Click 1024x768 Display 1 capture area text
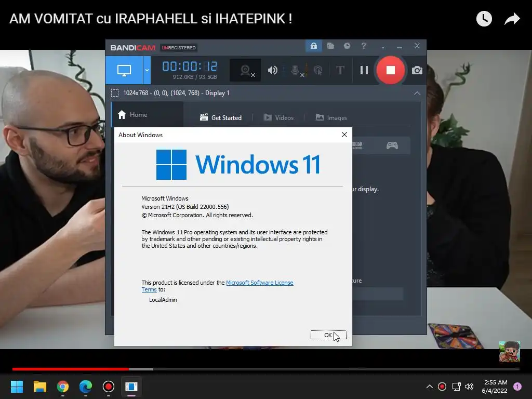Image resolution: width=532 pixels, height=399 pixels. (x=176, y=93)
